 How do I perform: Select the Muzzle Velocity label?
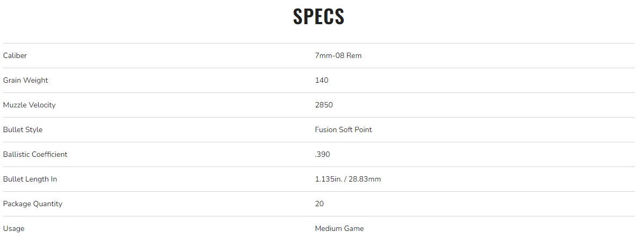(x=29, y=105)
